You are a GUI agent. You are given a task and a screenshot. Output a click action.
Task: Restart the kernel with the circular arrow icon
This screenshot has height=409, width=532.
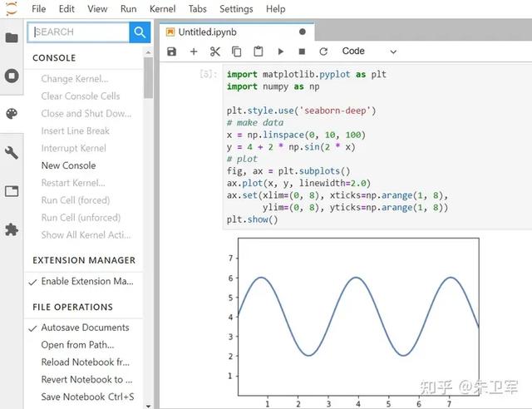point(323,52)
